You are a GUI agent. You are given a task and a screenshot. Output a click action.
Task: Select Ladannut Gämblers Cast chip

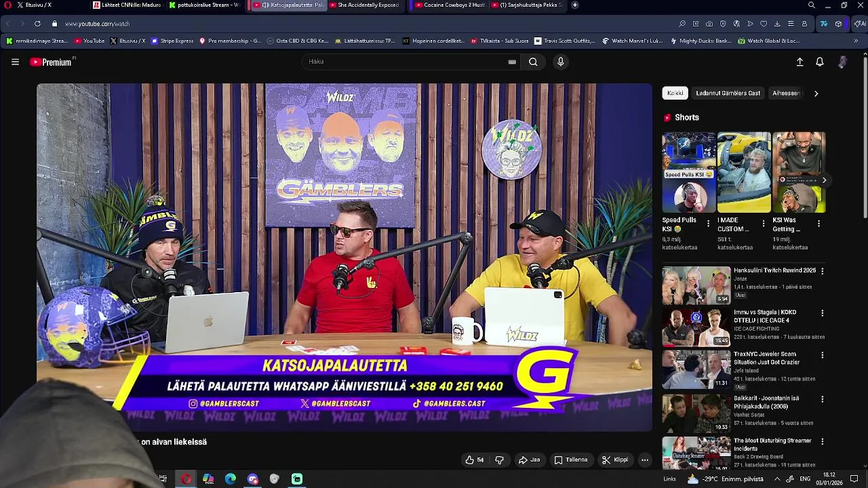coord(728,93)
